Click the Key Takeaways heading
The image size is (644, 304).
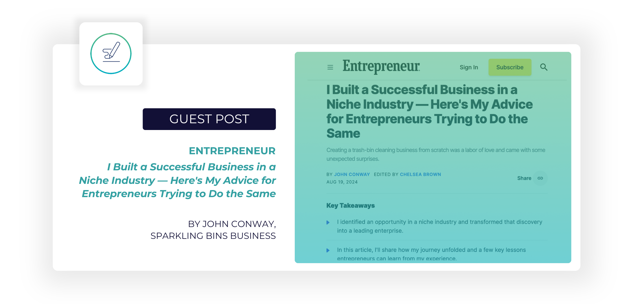(350, 206)
